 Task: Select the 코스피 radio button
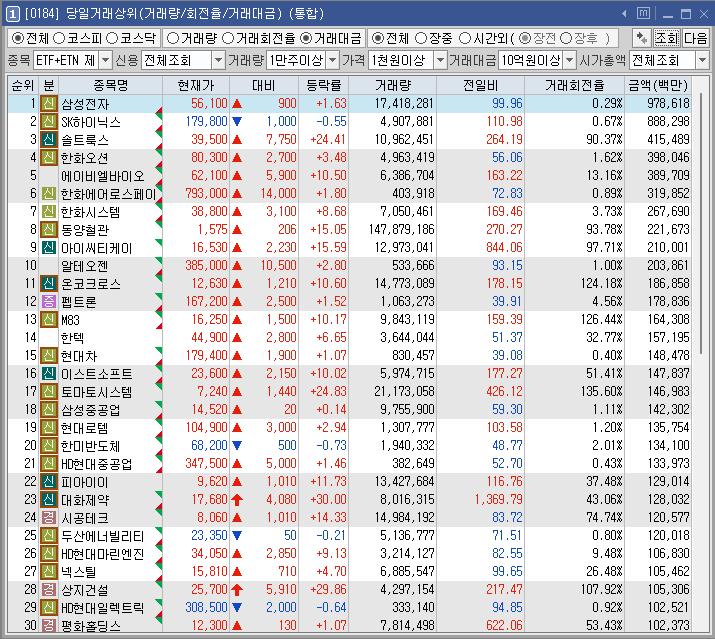(59, 38)
